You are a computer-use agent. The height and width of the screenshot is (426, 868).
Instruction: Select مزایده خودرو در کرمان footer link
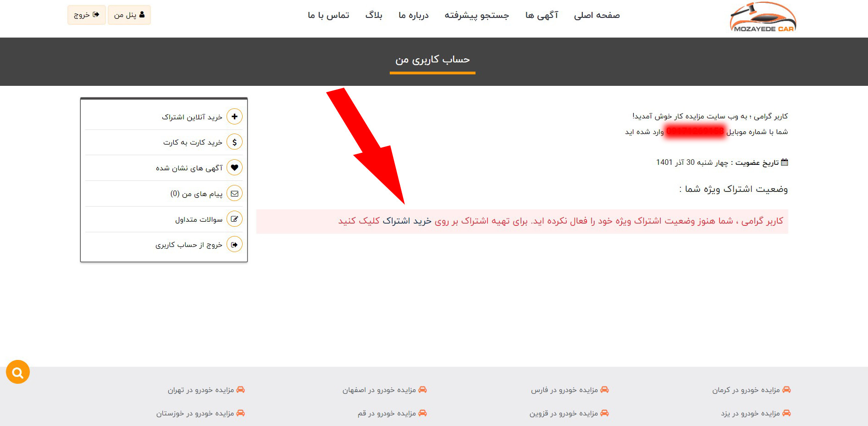[746, 390]
